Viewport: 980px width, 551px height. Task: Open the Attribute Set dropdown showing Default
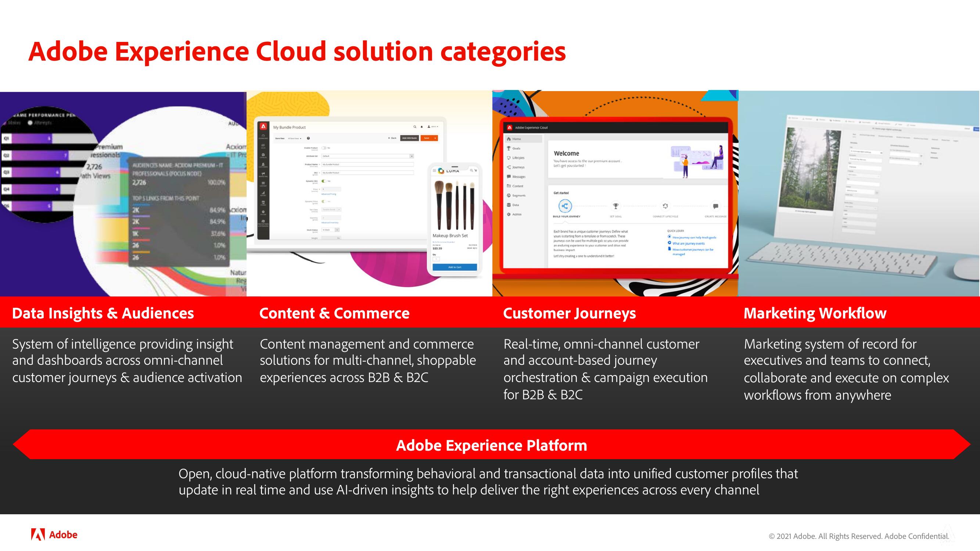pos(367,156)
